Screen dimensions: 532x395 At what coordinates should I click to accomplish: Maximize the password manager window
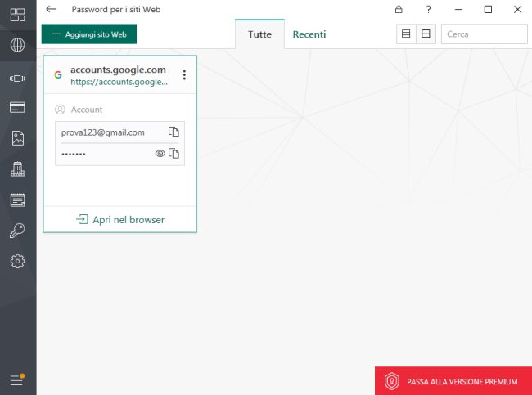tap(488, 9)
